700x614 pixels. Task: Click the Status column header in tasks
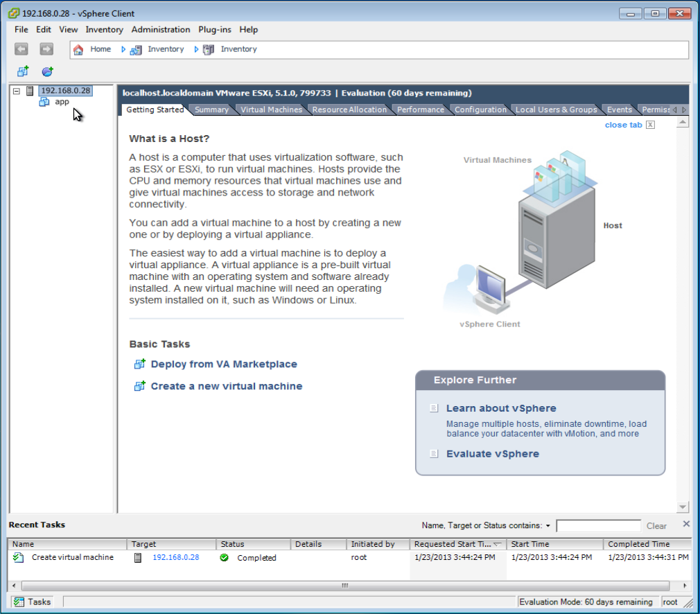click(x=253, y=544)
